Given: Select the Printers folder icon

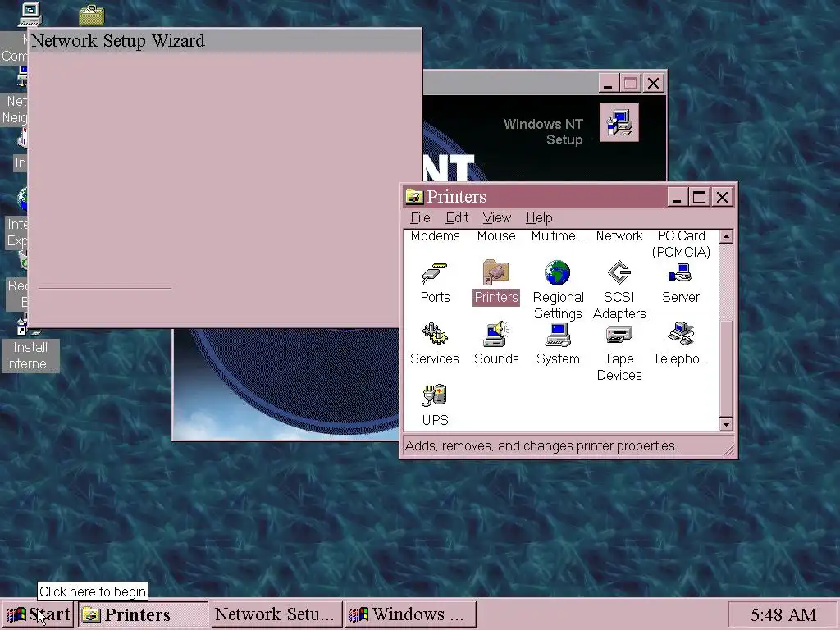Looking at the screenshot, I should tap(496, 272).
